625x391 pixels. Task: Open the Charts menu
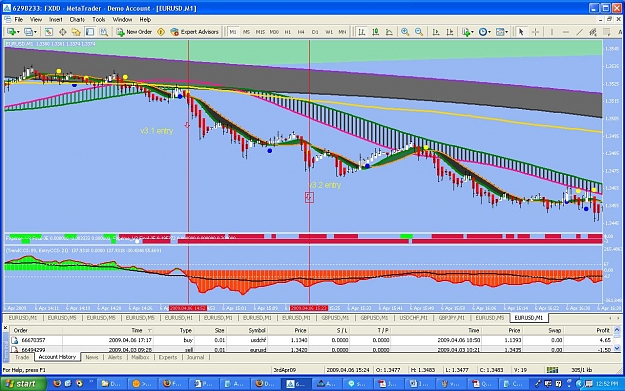77,20
